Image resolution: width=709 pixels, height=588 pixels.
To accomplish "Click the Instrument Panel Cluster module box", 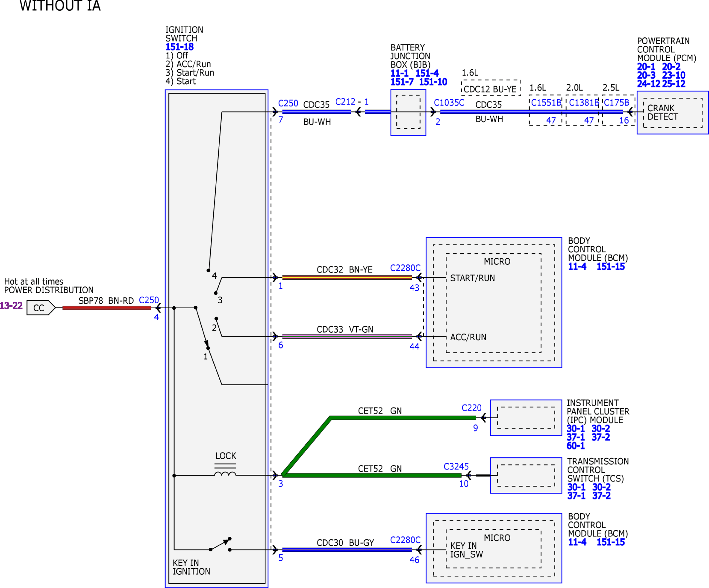I will point(526,418).
